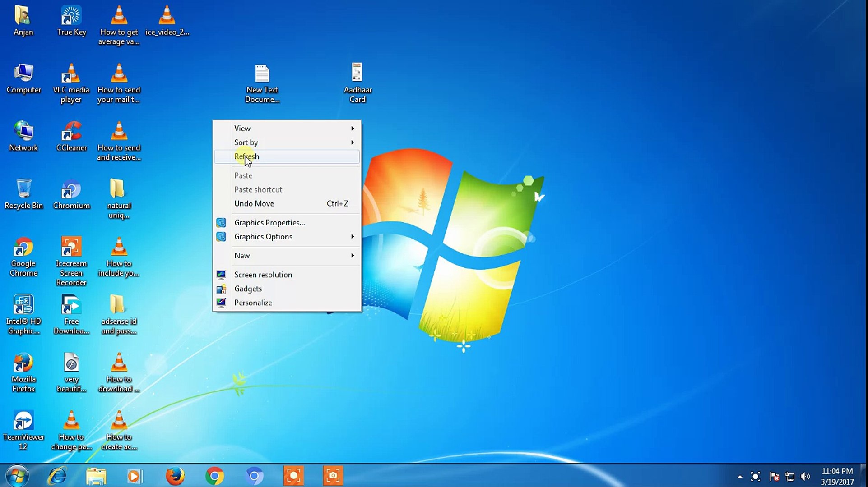Click the Start orb button
This screenshot has height=487, width=868.
(x=16, y=476)
